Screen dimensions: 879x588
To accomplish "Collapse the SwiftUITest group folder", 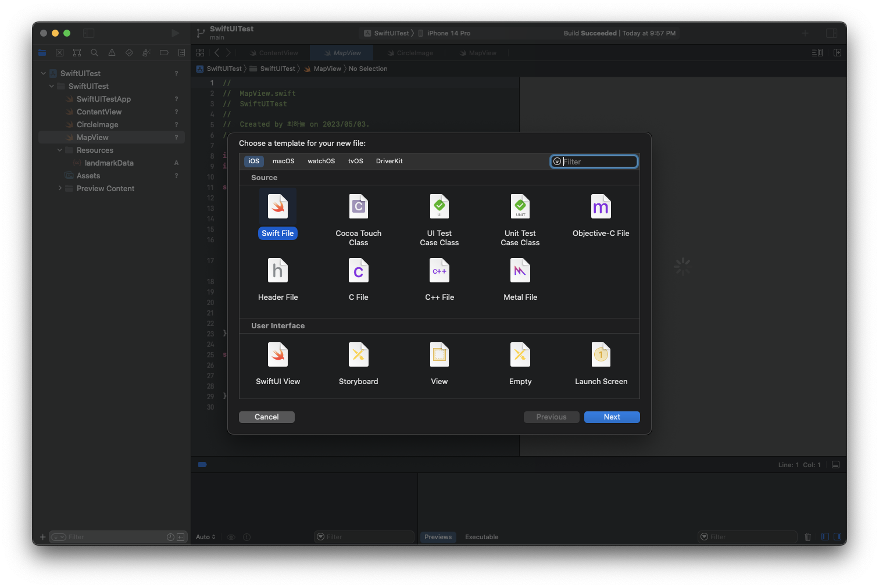I will click(x=51, y=86).
